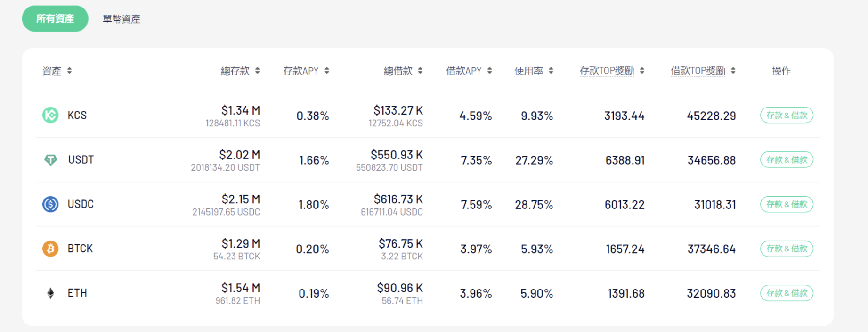The height and width of the screenshot is (332, 868).
Task: Click 存款&借款 button for USDT
Action: click(x=787, y=160)
